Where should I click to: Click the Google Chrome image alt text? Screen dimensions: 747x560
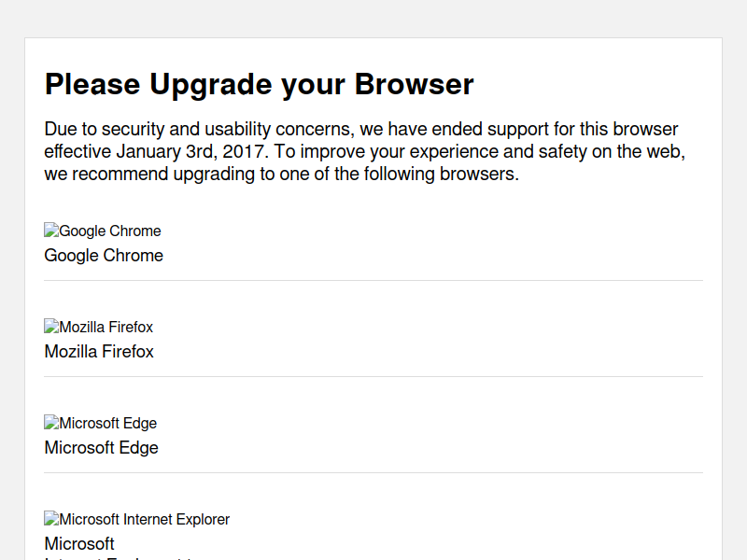click(110, 231)
